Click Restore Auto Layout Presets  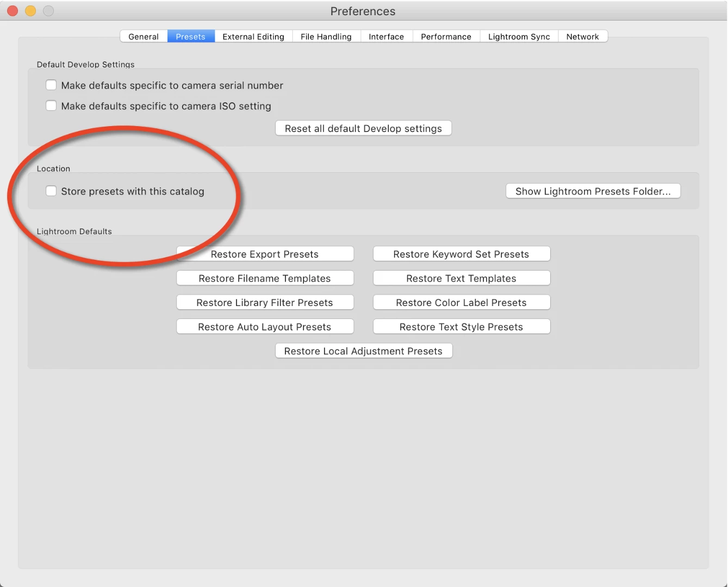pyautogui.click(x=265, y=327)
